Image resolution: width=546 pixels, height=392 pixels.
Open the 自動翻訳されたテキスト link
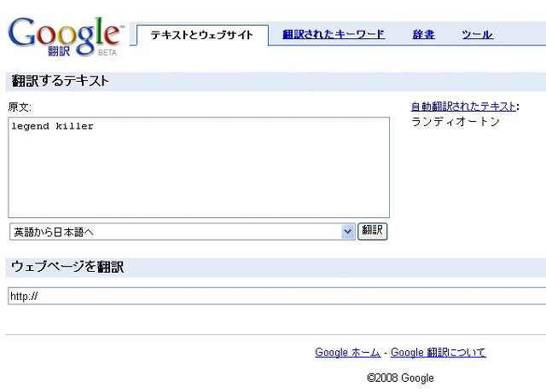463,107
